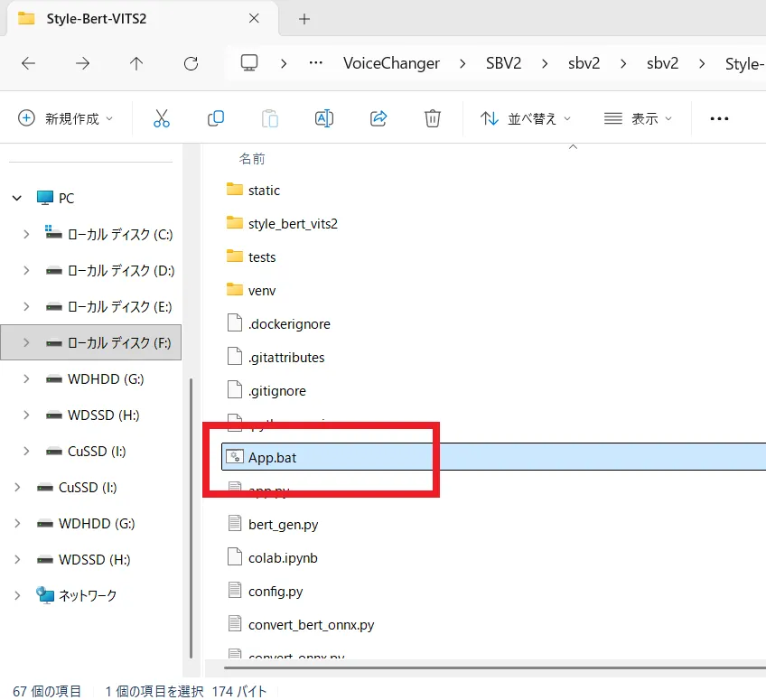Open a new tab with plus button
This screenshot has width=766, height=700.
click(304, 18)
